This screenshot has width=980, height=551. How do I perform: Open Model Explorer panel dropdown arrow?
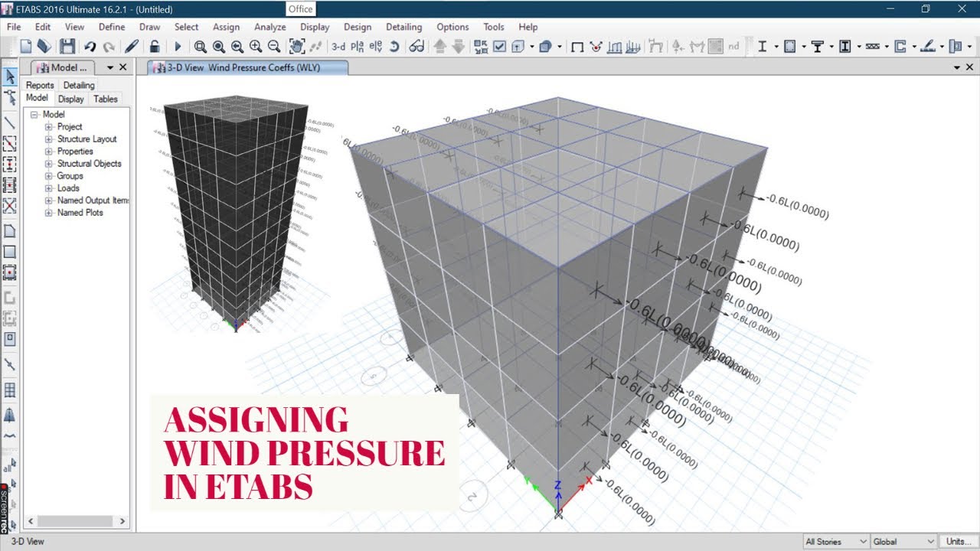[109, 67]
